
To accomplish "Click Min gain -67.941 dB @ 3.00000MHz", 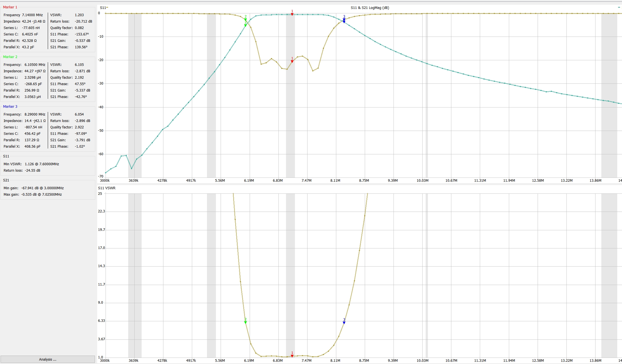I will [x=42, y=188].
